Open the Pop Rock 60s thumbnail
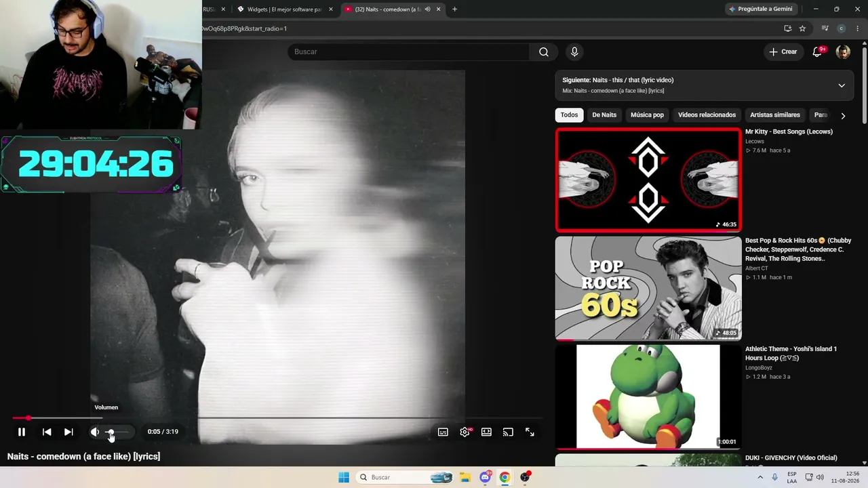This screenshot has height=488, width=868. click(x=648, y=288)
